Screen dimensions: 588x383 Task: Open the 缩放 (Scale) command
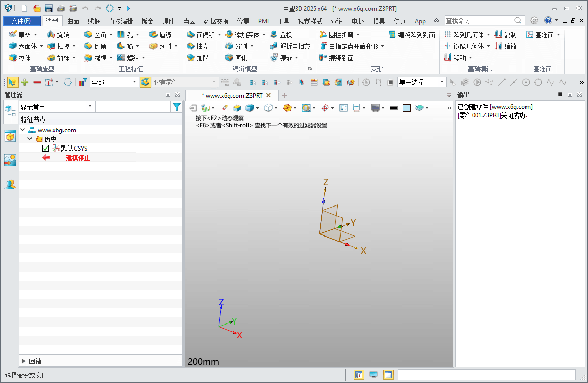510,46
